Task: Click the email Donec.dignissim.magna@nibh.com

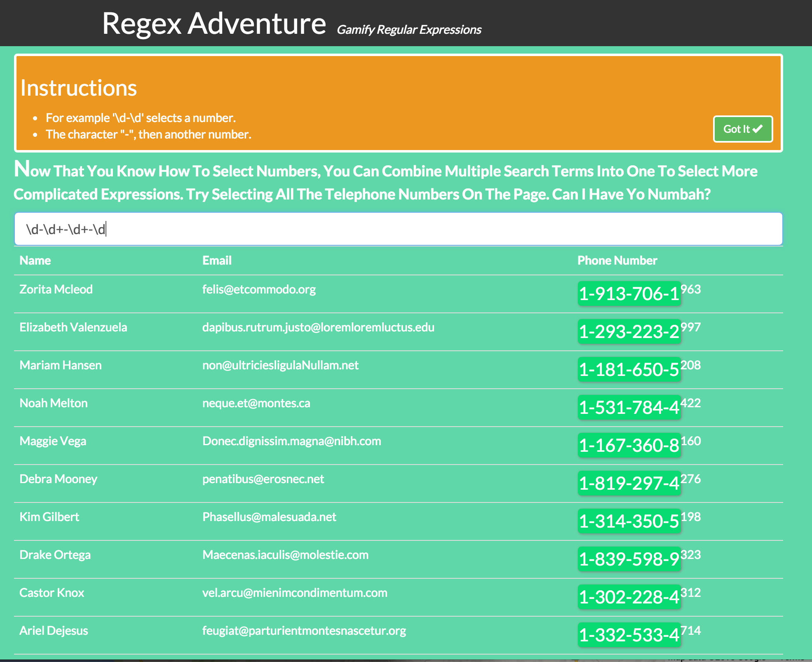Action: [291, 441]
